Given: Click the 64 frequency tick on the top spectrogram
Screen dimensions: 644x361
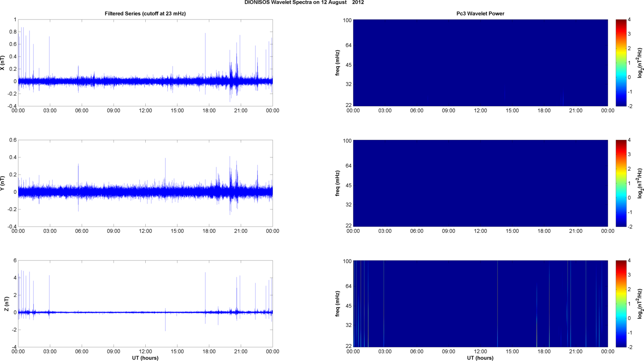Looking at the screenshot, I should point(348,45).
